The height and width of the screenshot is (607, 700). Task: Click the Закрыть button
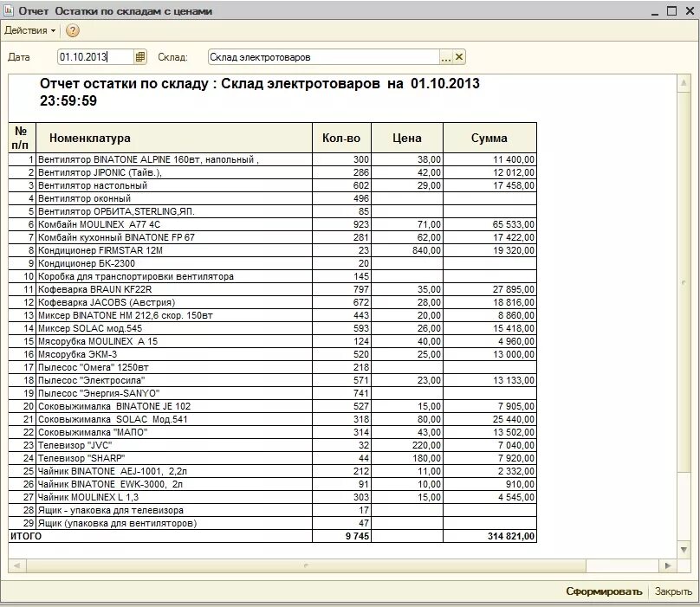point(673,591)
